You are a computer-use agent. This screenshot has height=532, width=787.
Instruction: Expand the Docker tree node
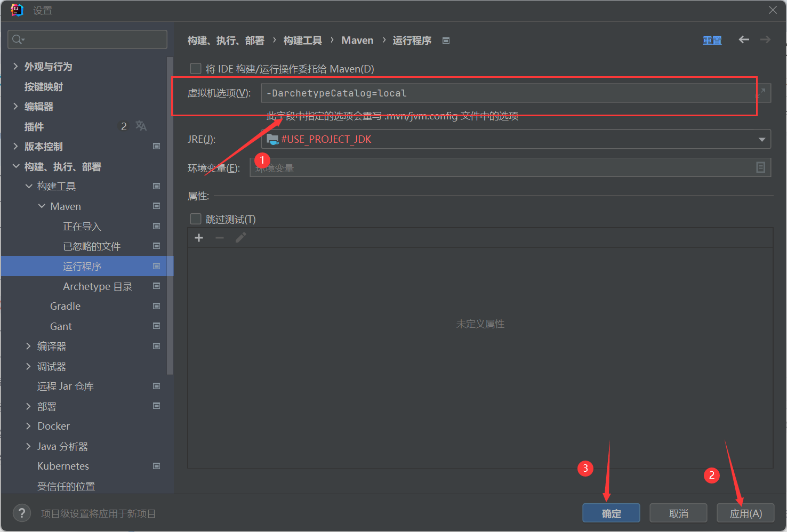coord(29,426)
